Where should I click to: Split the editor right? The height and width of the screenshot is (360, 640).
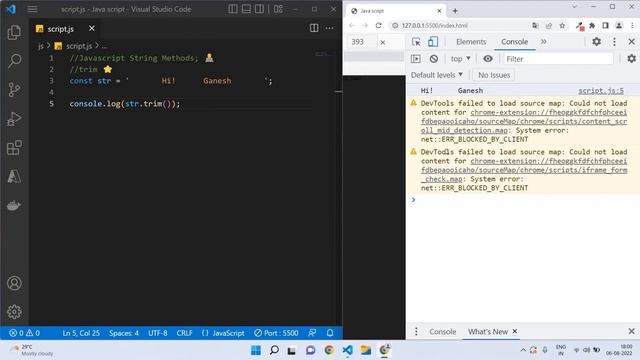tap(314, 28)
